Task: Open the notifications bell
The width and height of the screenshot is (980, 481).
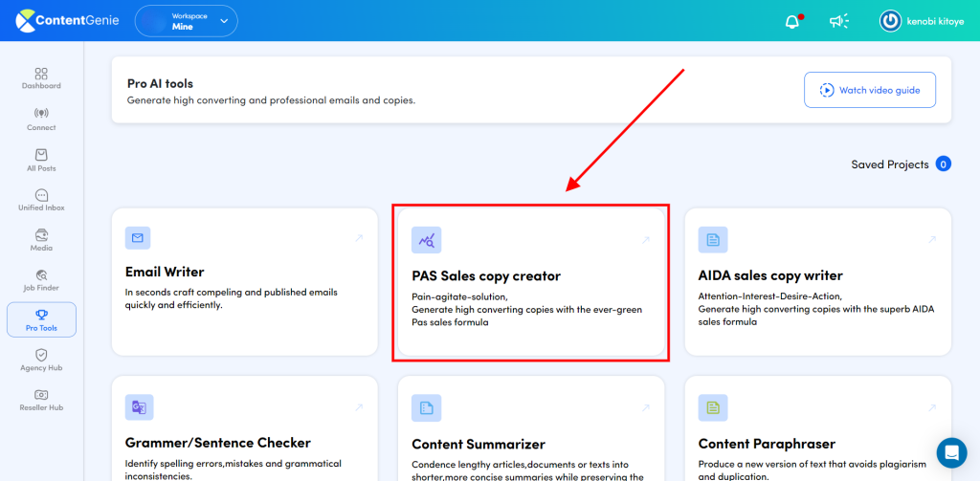Action: 791,21
